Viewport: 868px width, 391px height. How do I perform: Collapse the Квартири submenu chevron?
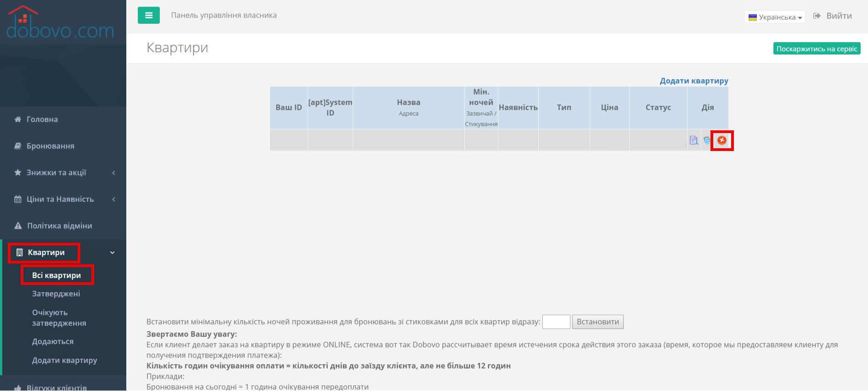click(113, 252)
